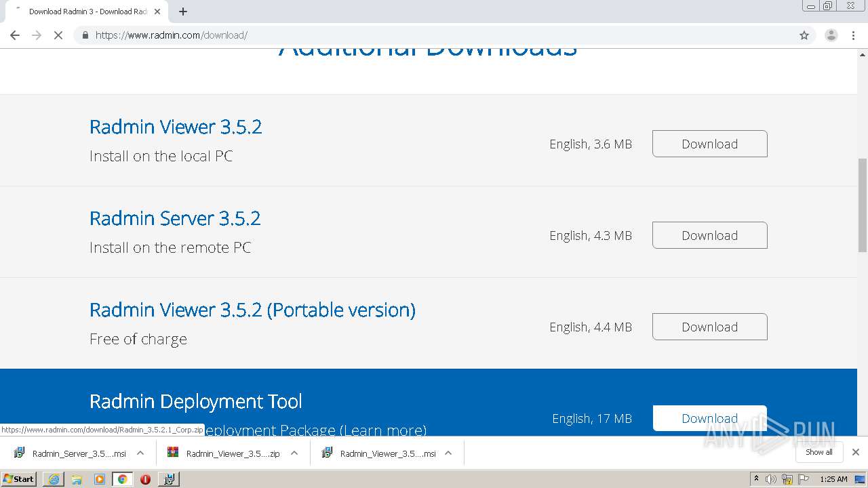868x488 pixels.
Task: Open Windows Explorer from taskbar
Action: (x=77, y=479)
